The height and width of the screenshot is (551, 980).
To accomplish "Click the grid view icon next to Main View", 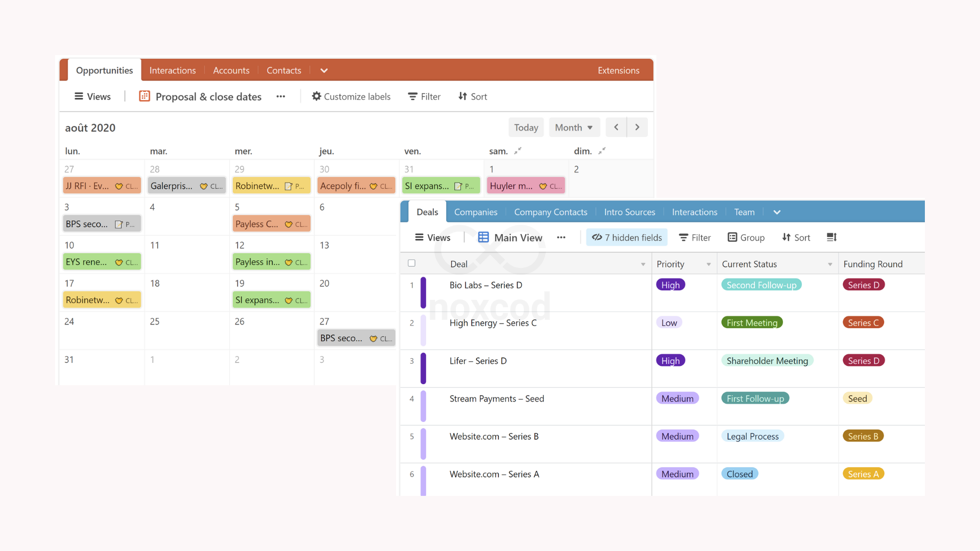I will pyautogui.click(x=482, y=237).
